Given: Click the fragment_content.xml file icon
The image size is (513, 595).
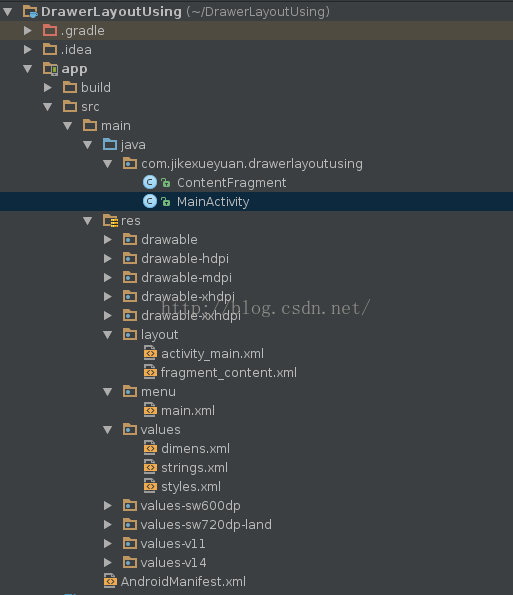Looking at the screenshot, I should coord(150,372).
